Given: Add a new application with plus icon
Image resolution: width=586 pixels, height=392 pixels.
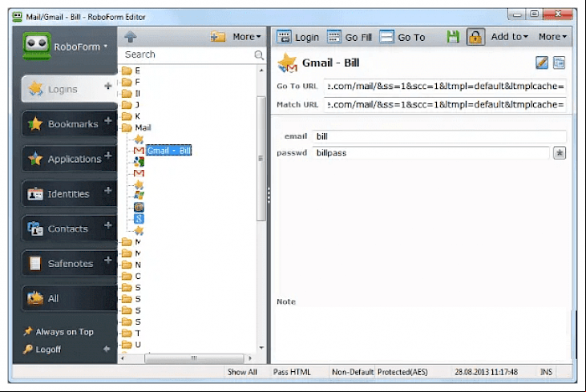Looking at the screenshot, I should point(108,155).
